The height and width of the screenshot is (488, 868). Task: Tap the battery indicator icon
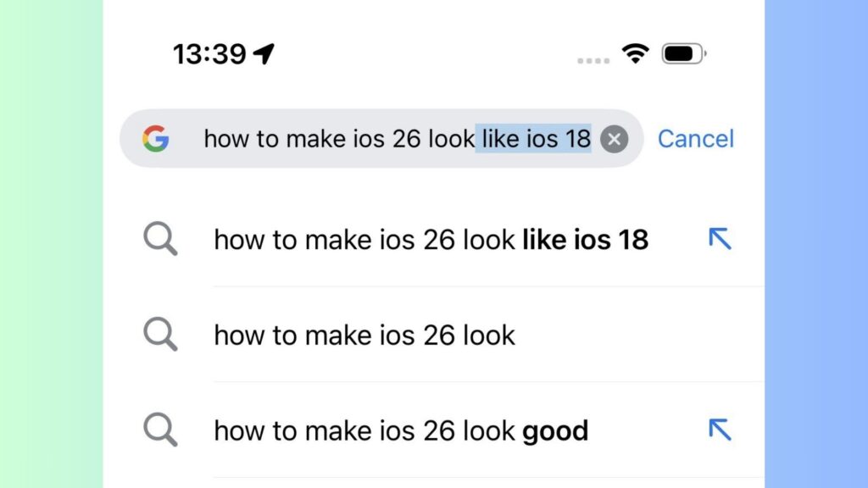click(x=683, y=54)
